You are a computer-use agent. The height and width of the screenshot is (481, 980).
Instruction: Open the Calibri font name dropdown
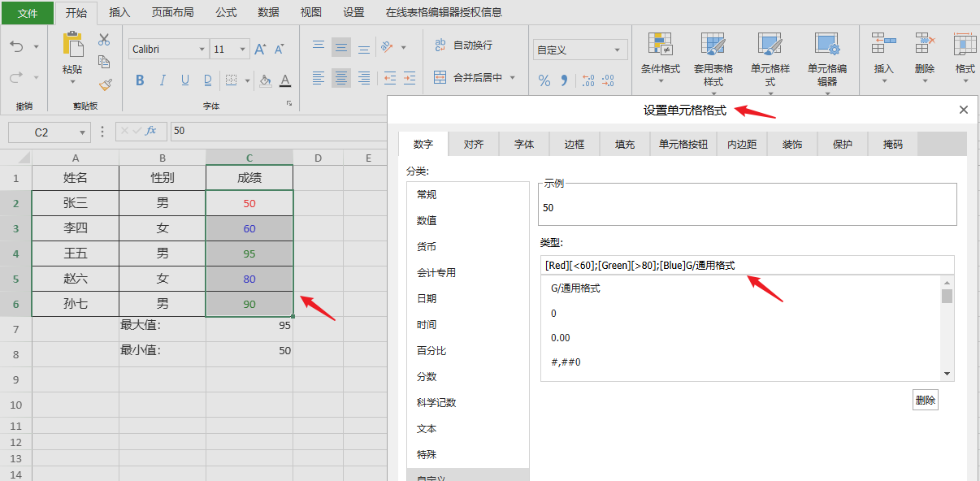202,50
